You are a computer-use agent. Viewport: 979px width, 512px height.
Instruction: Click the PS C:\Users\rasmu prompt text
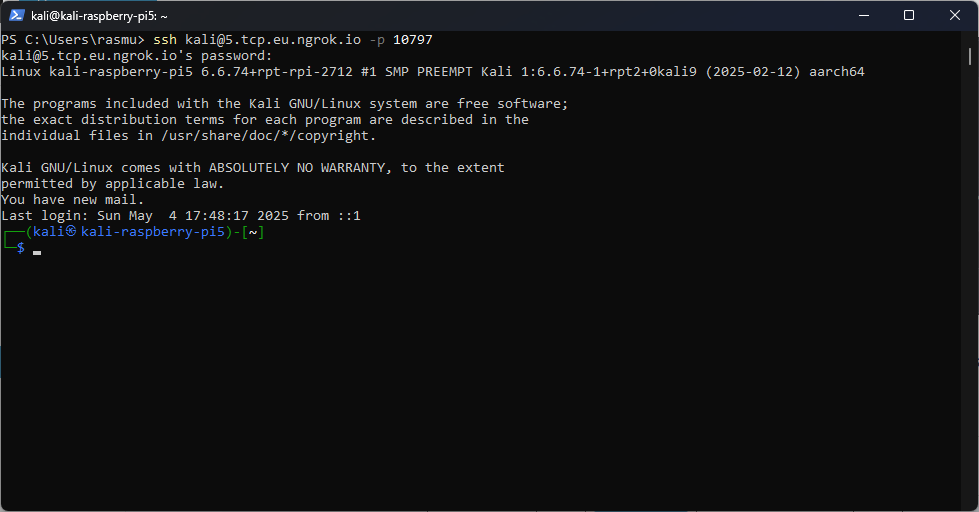[x=70, y=40]
